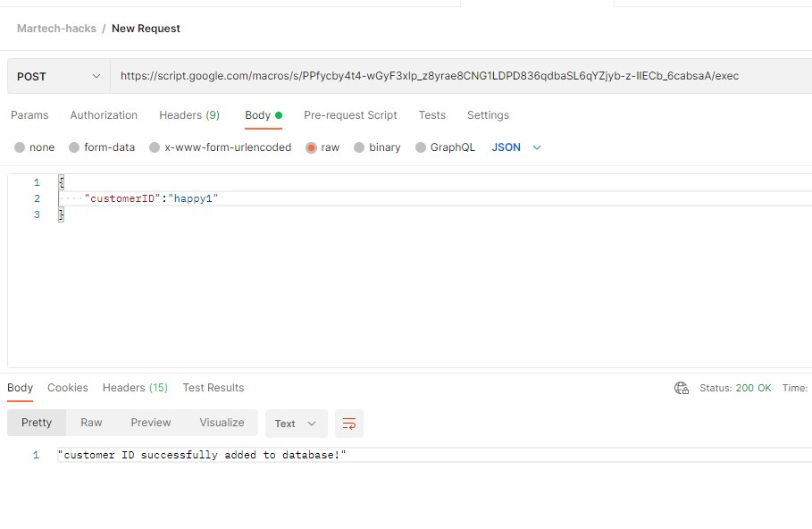Viewport: 812px width, 529px height.
Task: Open the JSON body format dropdown
Action: pos(516,147)
